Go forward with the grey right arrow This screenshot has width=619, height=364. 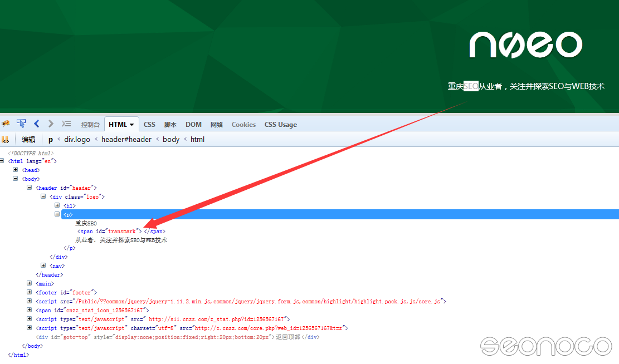(x=51, y=124)
